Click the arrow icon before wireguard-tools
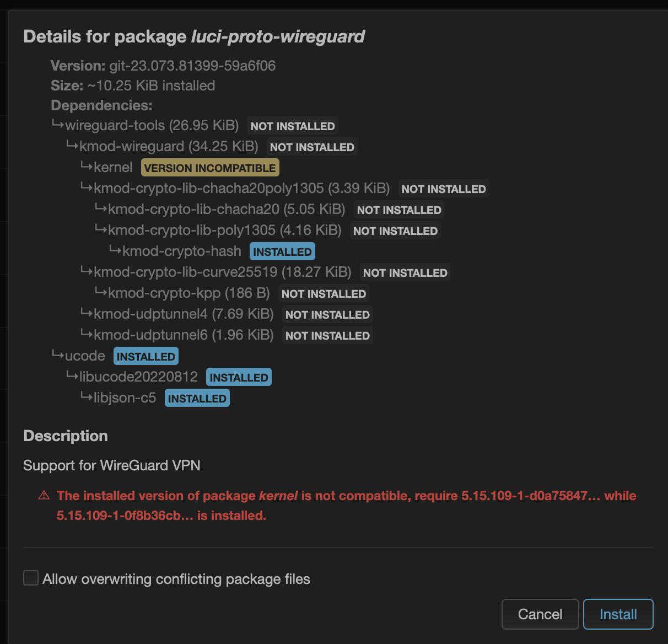Viewport: 668px width, 644px height. [57, 125]
